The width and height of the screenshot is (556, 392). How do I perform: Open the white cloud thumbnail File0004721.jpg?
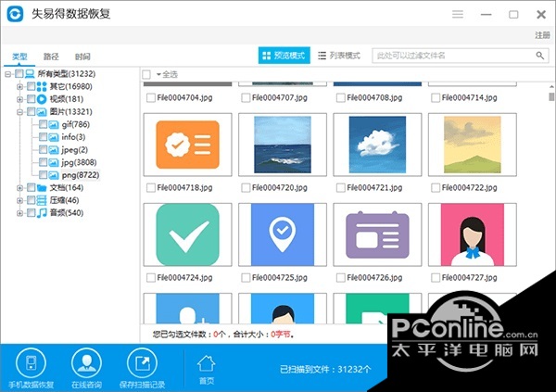(377, 145)
